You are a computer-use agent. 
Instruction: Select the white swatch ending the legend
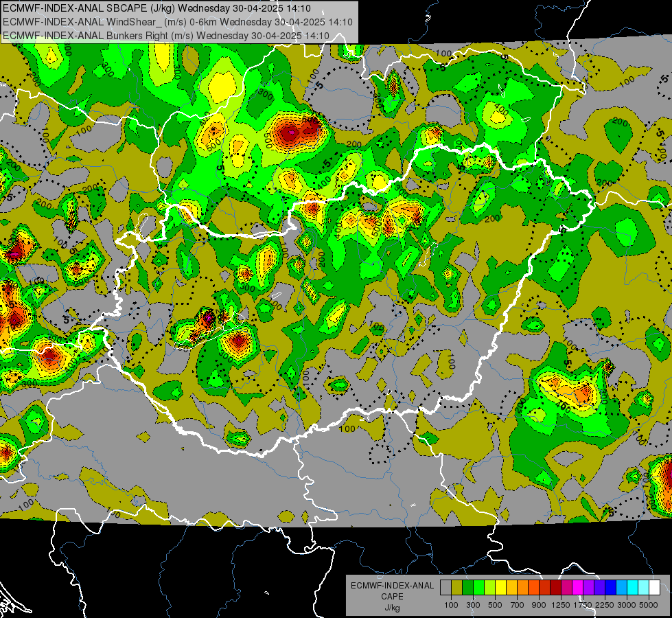click(x=654, y=588)
